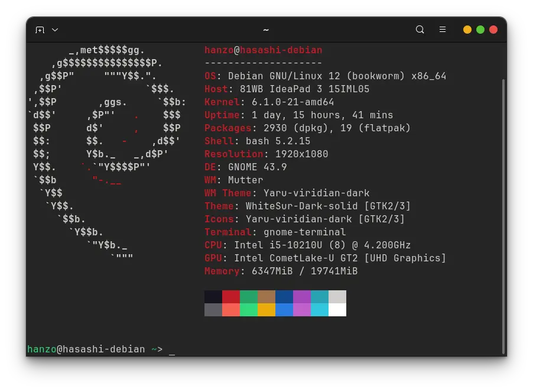This screenshot has width=533, height=392.
Task: Expand the new tab dropdown arrow
Action: point(55,30)
